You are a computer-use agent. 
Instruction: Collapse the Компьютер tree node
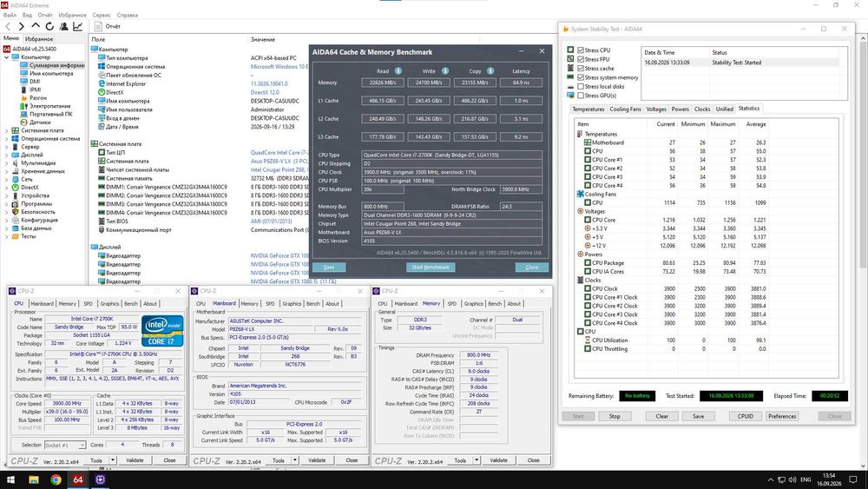point(7,57)
